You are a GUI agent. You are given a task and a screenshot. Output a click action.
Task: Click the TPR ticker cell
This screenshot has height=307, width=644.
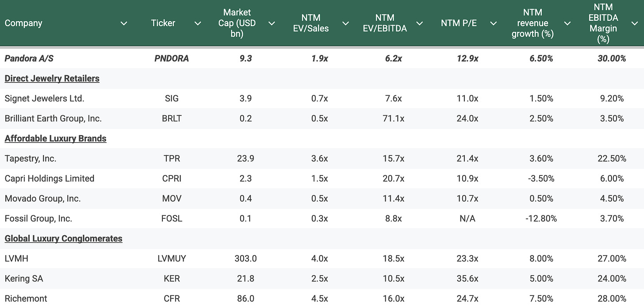(172, 159)
